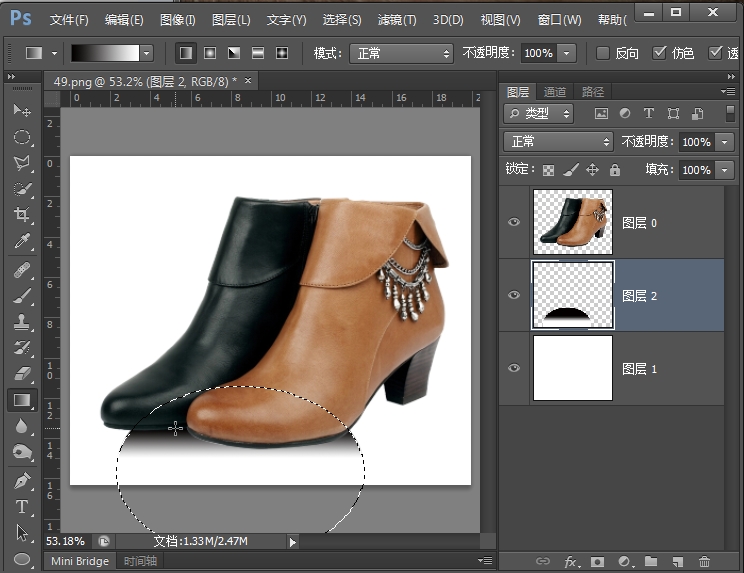Pick the Crop tool
The image size is (744, 573).
point(21,215)
